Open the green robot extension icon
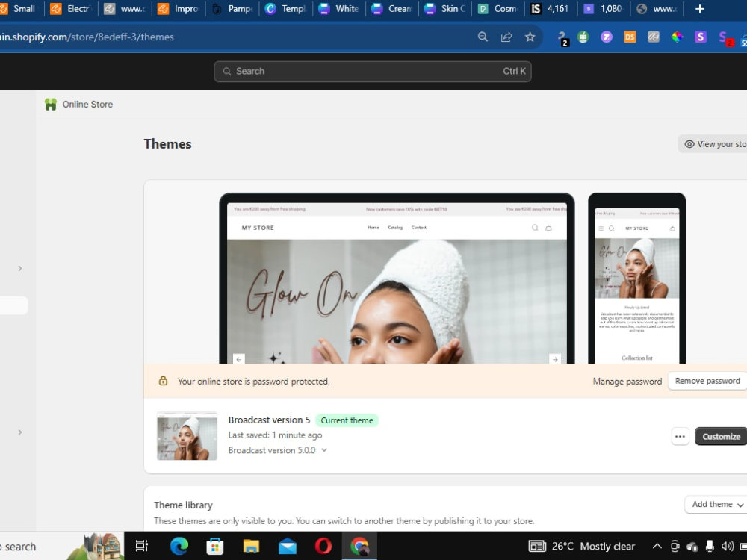The width and height of the screenshot is (747, 560). point(583,37)
